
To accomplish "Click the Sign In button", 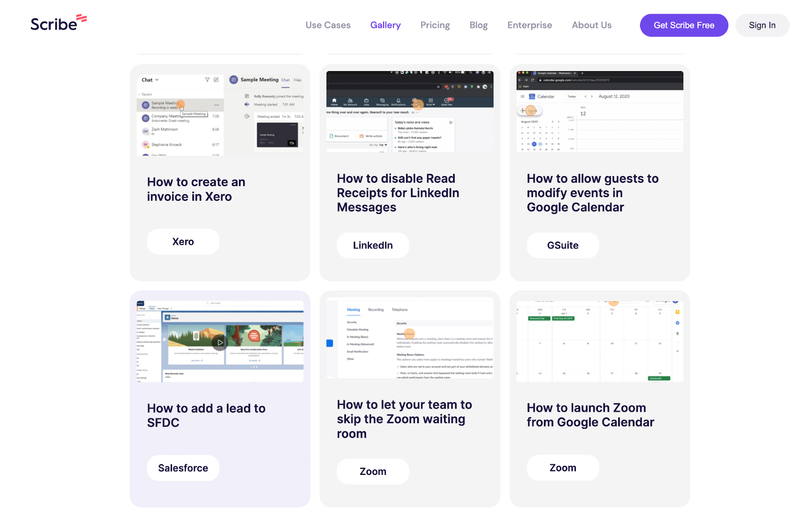I will (x=762, y=25).
